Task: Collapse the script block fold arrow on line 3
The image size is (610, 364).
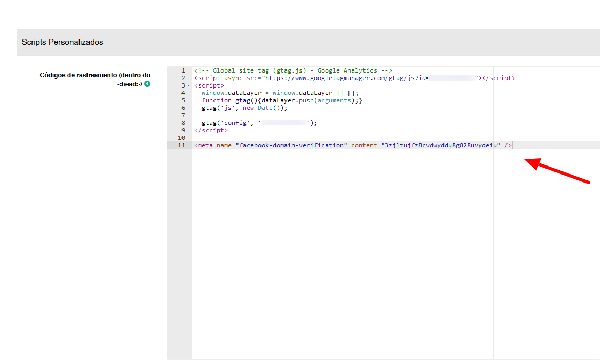Action: 189,86
